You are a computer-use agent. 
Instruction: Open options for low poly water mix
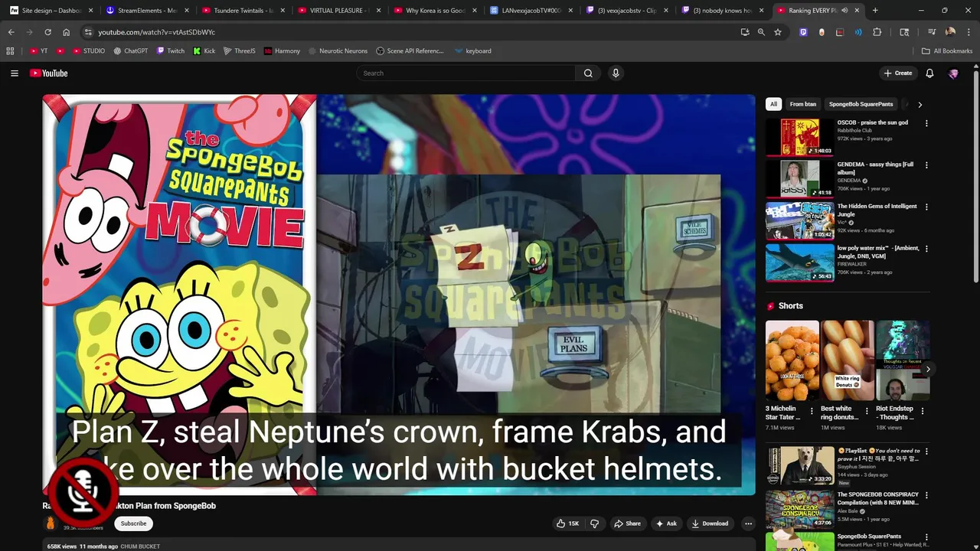[x=926, y=249]
